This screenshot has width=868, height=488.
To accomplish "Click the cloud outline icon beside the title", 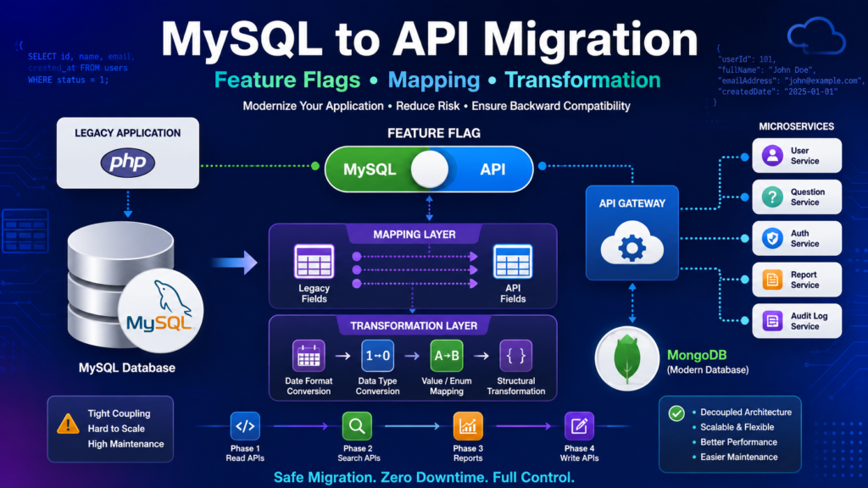I will click(x=816, y=36).
